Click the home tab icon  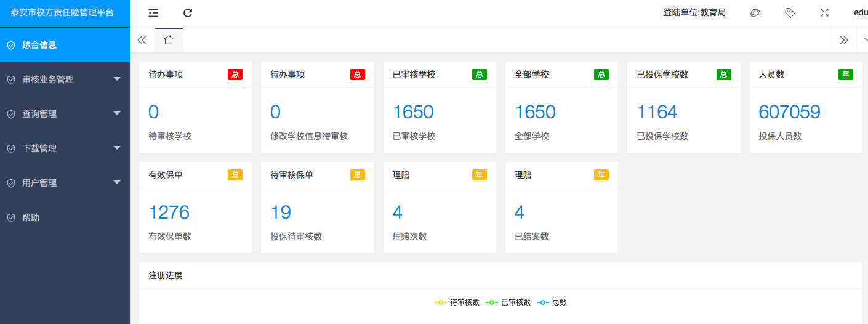pyautogui.click(x=169, y=40)
